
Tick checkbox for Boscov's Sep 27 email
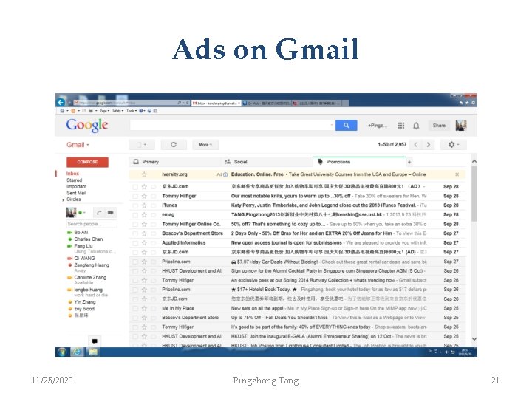pos(135,233)
